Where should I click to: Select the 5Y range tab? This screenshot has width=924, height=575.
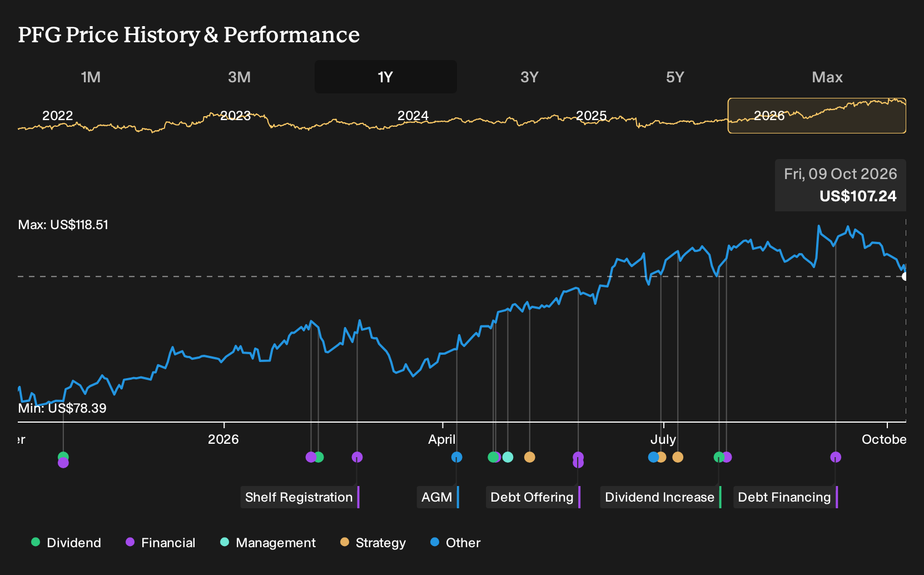point(675,77)
